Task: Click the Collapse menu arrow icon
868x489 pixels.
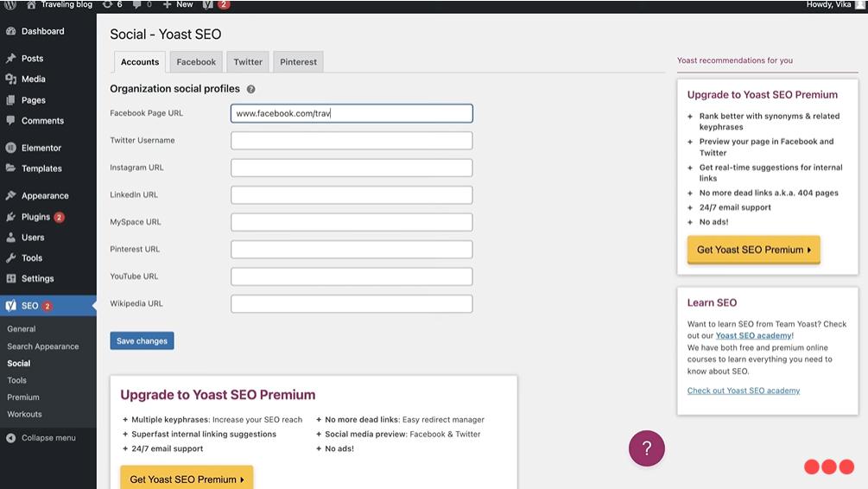Action: [x=11, y=437]
